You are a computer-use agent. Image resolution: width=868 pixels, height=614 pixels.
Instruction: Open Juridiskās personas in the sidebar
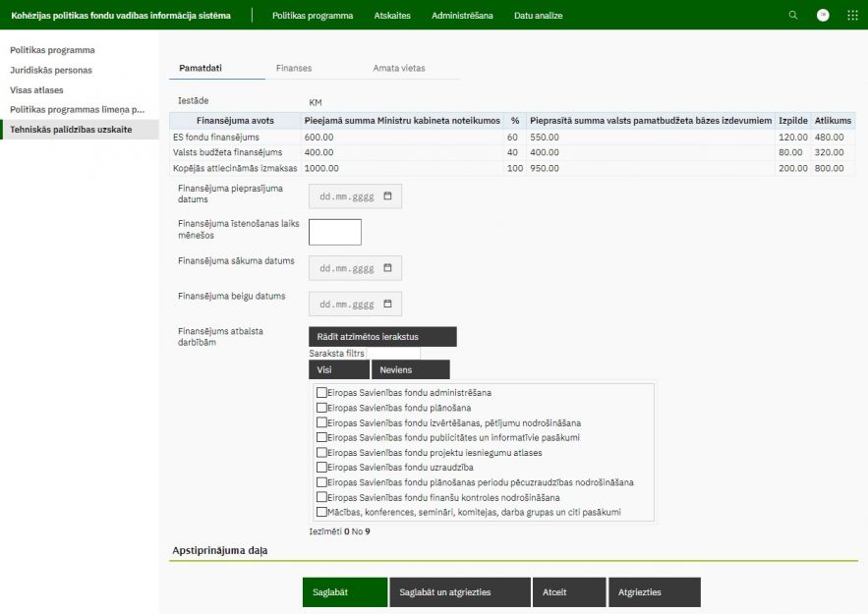tap(50, 70)
